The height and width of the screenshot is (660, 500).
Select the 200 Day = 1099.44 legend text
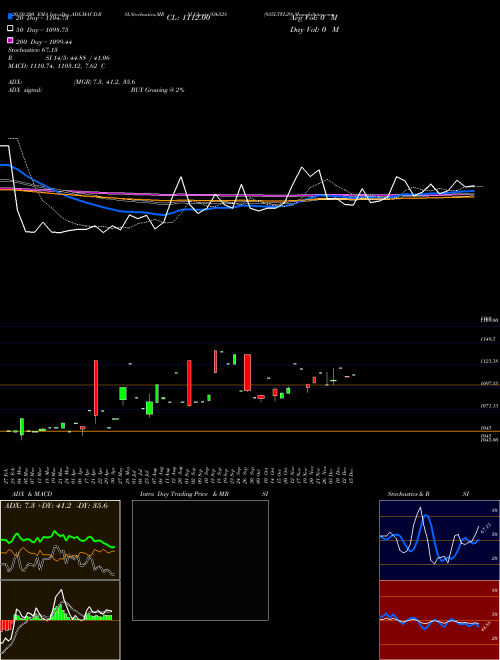(x=44, y=42)
